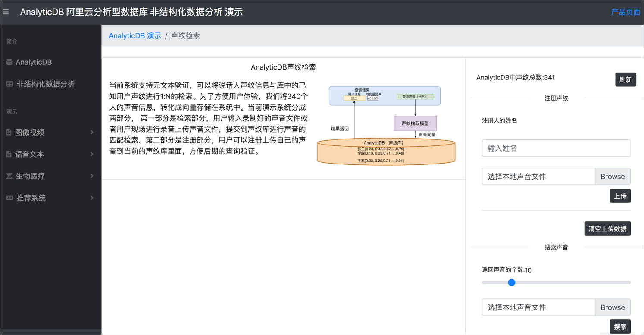Click the AnalyticDB database icon in sidebar
Image resolution: width=644 pixels, height=335 pixels.
(x=9, y=62)
